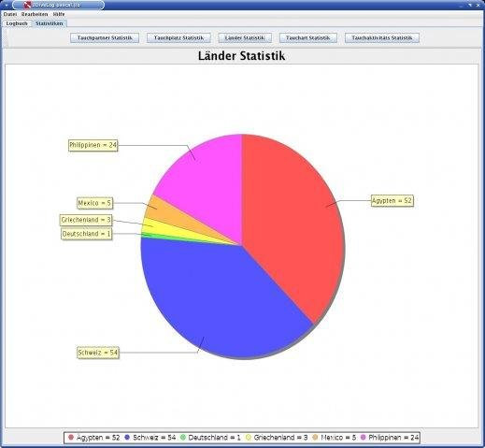Click the application icon in title bar

[x=28, y=5]
